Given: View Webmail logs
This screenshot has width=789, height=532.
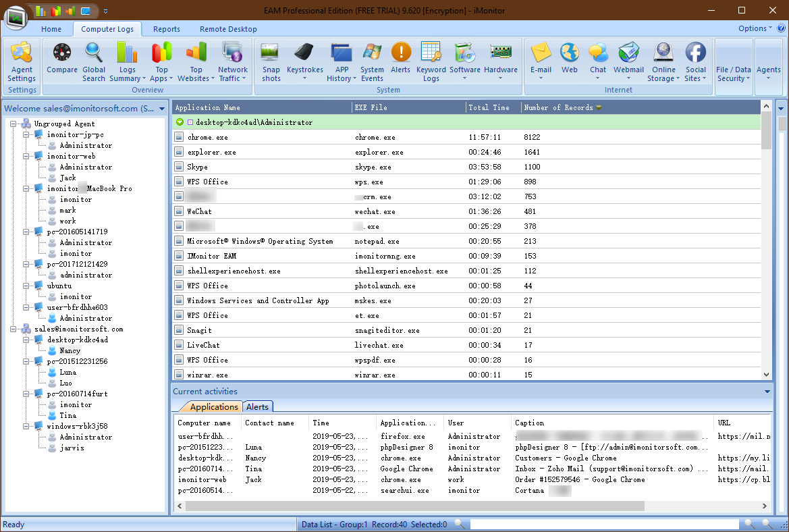Looking at the screenshot, I should click(628, 61).
